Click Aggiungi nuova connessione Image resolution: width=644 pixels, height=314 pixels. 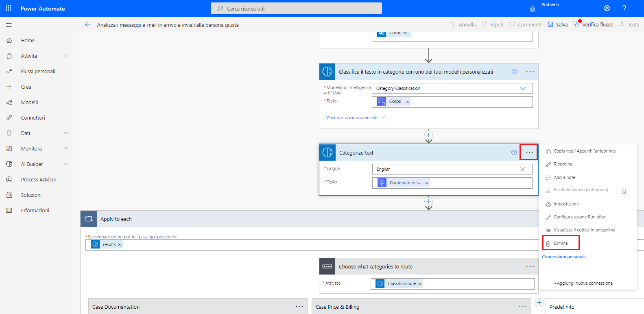tap(583, 283)
